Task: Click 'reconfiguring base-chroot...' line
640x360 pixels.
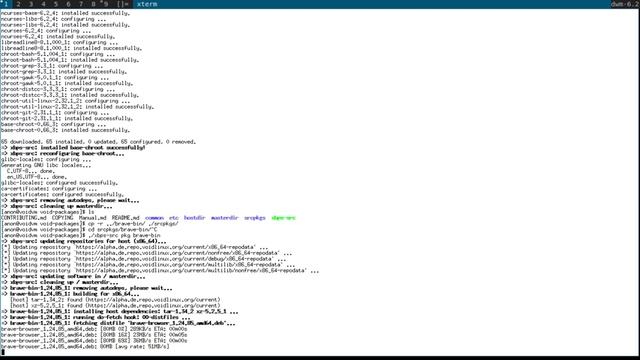Action: click(x=63, y=154)
